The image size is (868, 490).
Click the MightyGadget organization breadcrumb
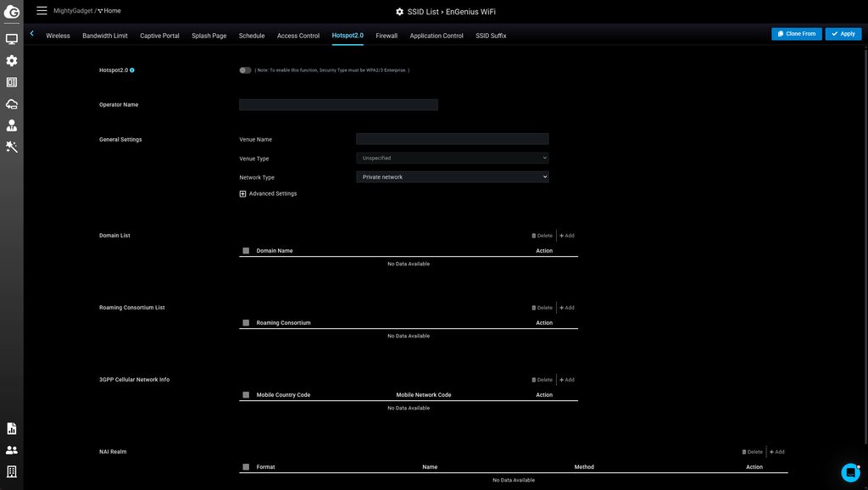coord(73,10)
